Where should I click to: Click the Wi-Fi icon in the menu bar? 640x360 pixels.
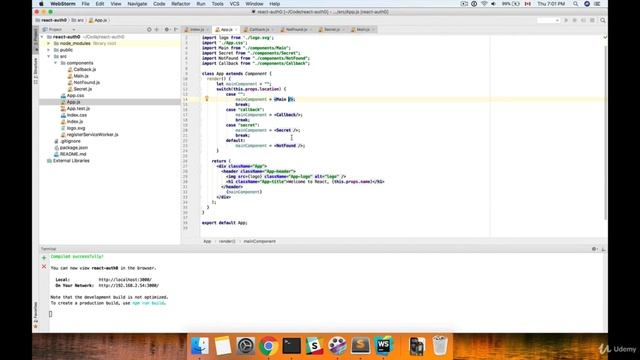click(x=484, y=4)
